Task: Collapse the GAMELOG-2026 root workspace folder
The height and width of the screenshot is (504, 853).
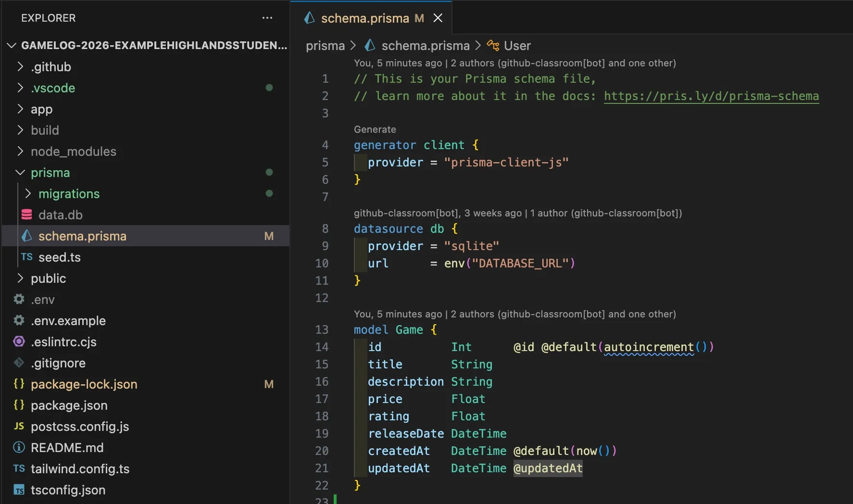Action: click(x=12, y=46)
